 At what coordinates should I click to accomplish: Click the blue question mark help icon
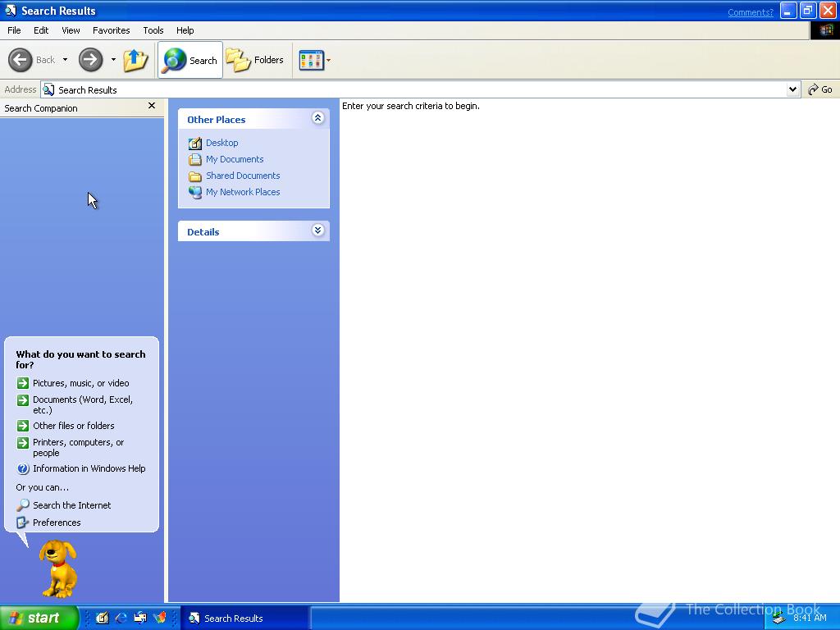22,468
